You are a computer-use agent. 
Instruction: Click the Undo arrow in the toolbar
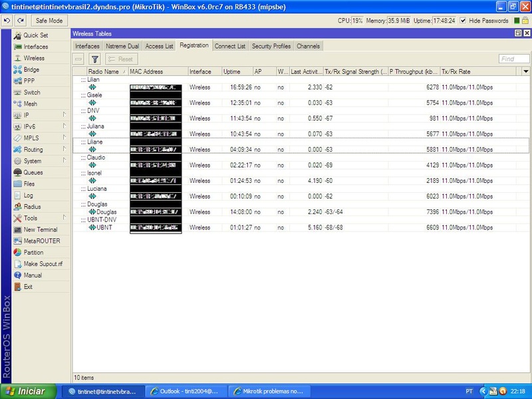(7, 21)
